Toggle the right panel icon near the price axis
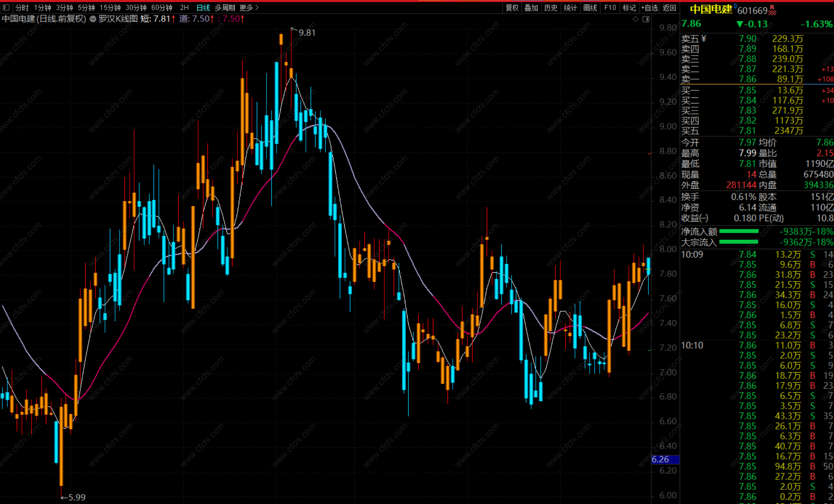This screenshot has height=504, width=834. (x=646, y=19)
